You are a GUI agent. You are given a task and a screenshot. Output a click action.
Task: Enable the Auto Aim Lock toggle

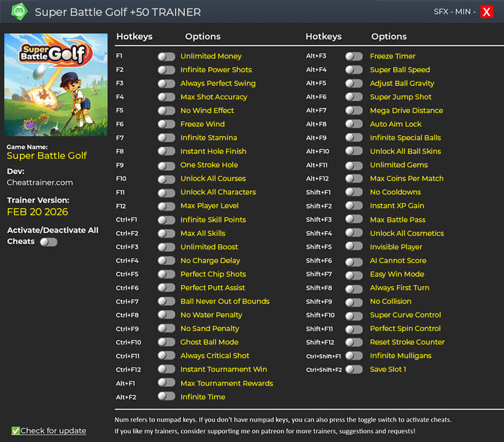[353, 124]
